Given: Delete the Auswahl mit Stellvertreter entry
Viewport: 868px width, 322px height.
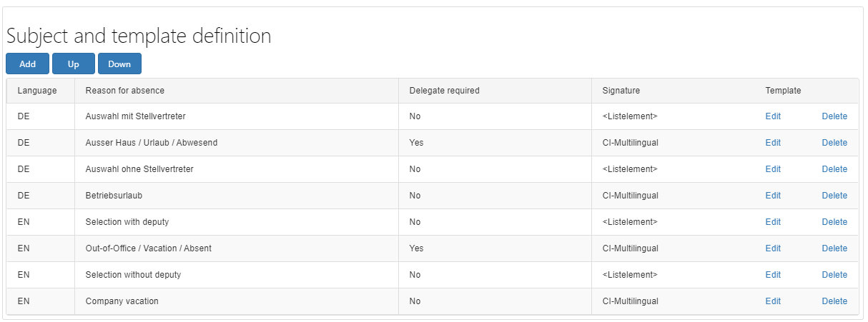Looking at the screenshot, I should (834, 116).
